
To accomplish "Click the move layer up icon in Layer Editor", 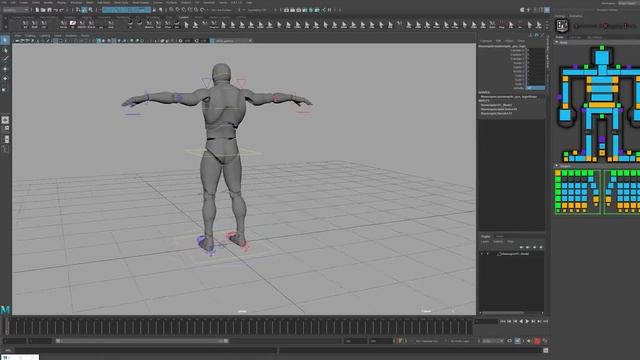I will (521, 247).
